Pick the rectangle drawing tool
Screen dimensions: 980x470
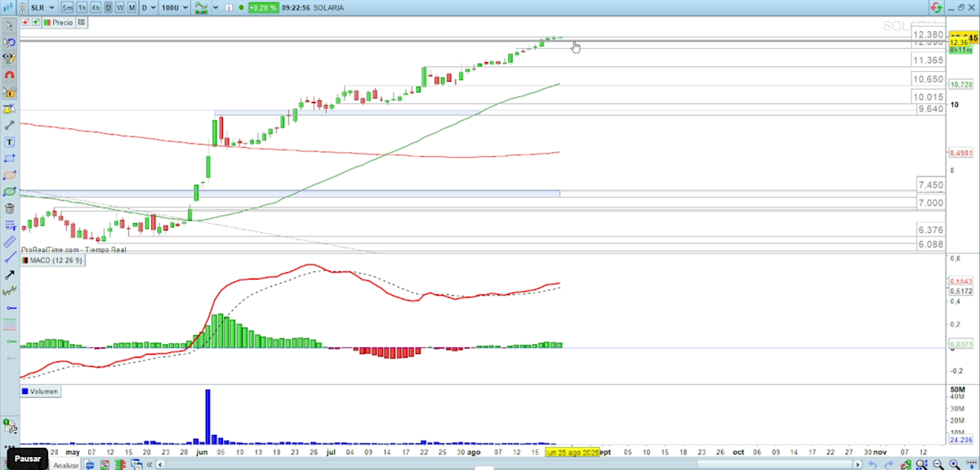[9, 158]
